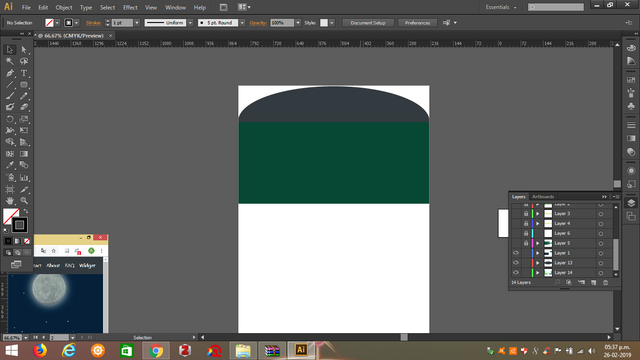This screenshot has height=360, width=640.
Task: Select the Pencil tool
Action: click(x=24, y=96)
